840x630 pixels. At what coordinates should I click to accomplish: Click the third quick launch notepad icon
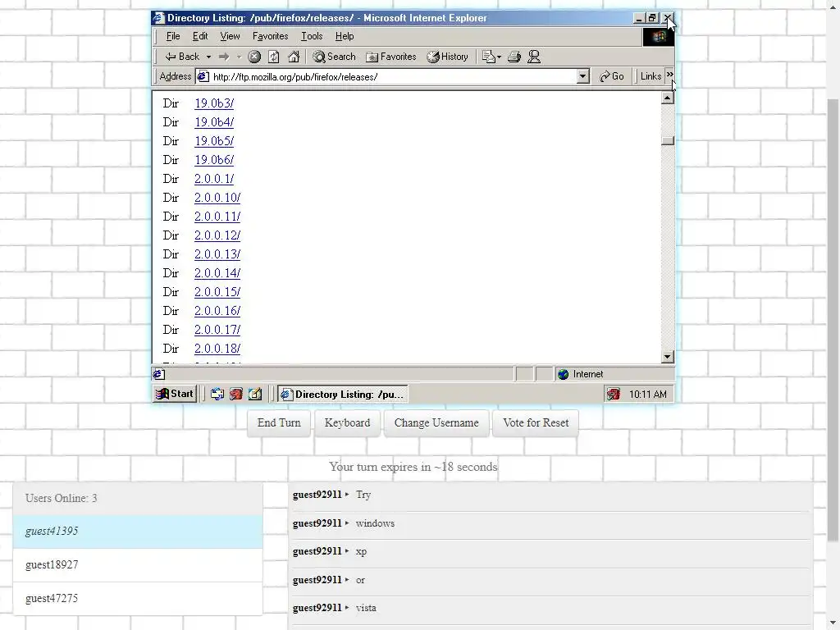(255, 395)
